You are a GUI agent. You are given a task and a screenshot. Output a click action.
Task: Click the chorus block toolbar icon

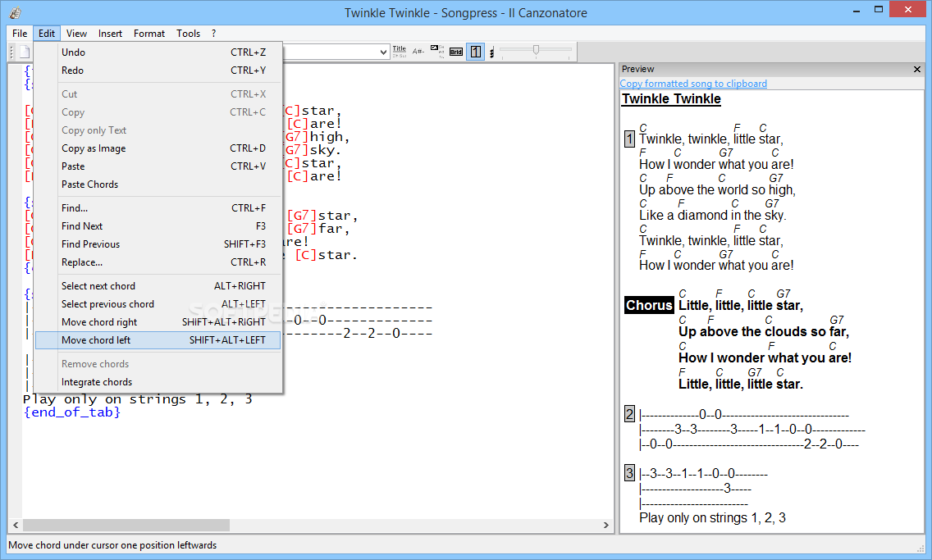pyautogui.click(x=437, y=52)
